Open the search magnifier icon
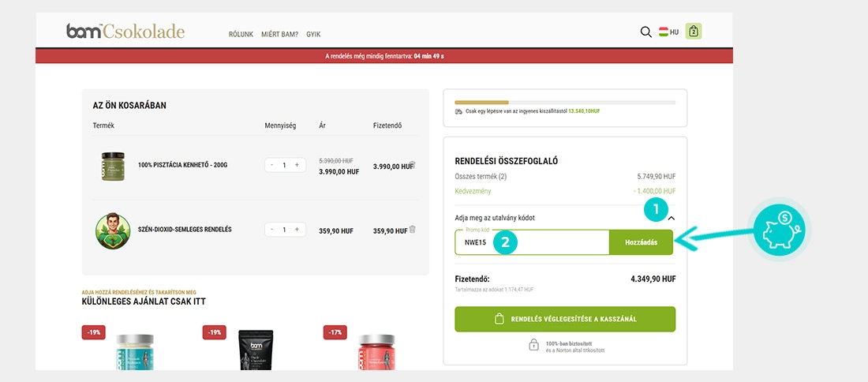 coord(645,32)
